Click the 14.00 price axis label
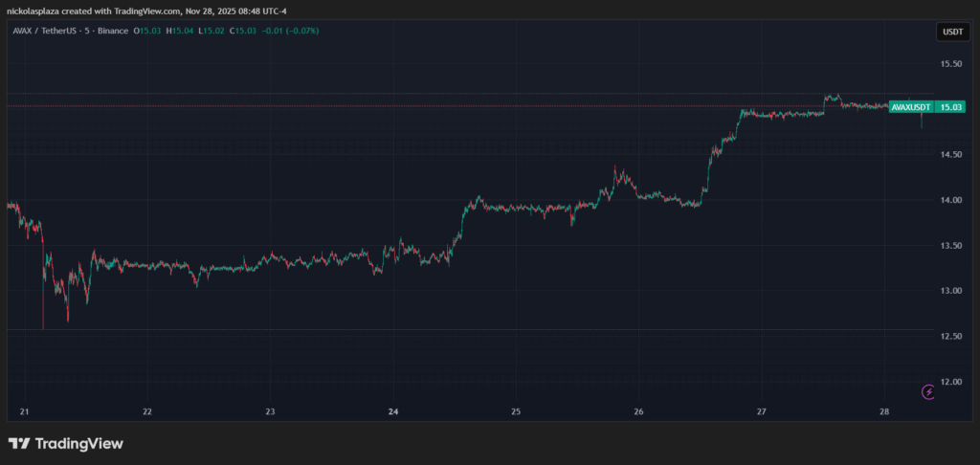This screenshot has width=980, height=465. coord(950,200)
